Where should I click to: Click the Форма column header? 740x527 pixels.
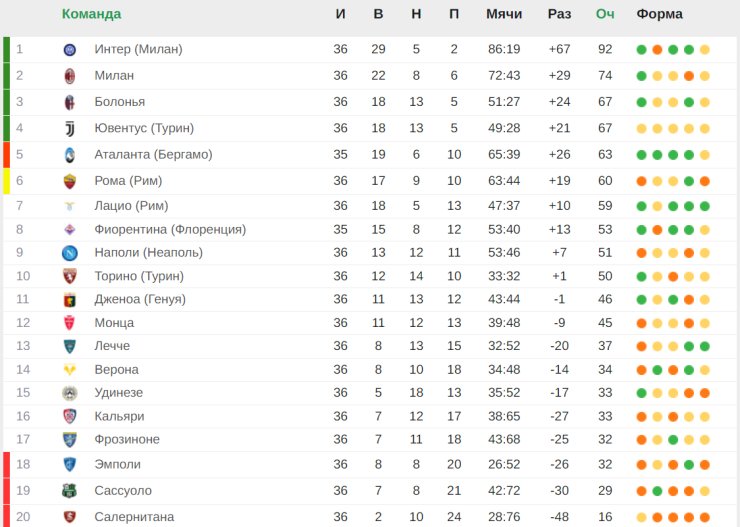point(659,14)
